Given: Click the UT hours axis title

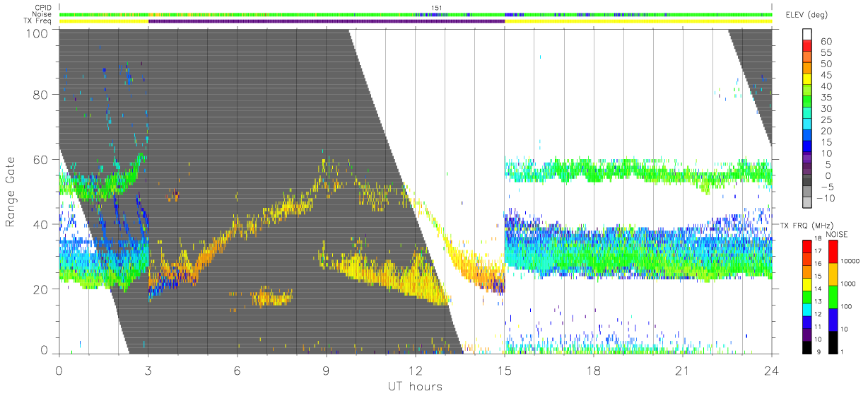Looking at the screenshot, I should (414, 387).
